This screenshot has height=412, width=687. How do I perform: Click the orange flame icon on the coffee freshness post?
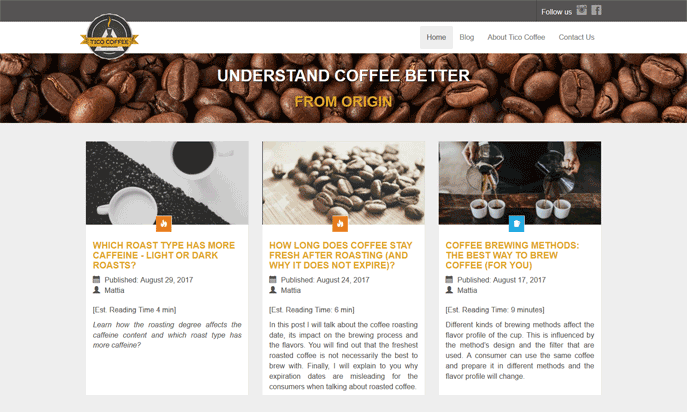click(340, 224)
